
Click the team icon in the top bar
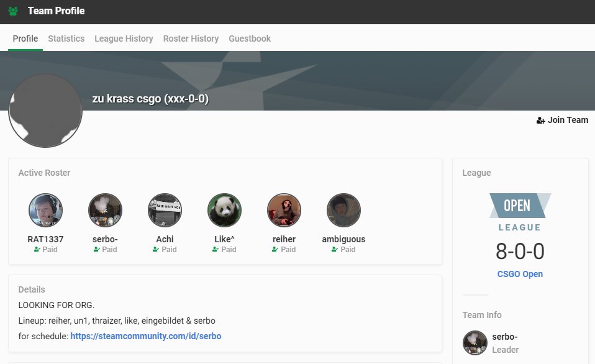14,11
